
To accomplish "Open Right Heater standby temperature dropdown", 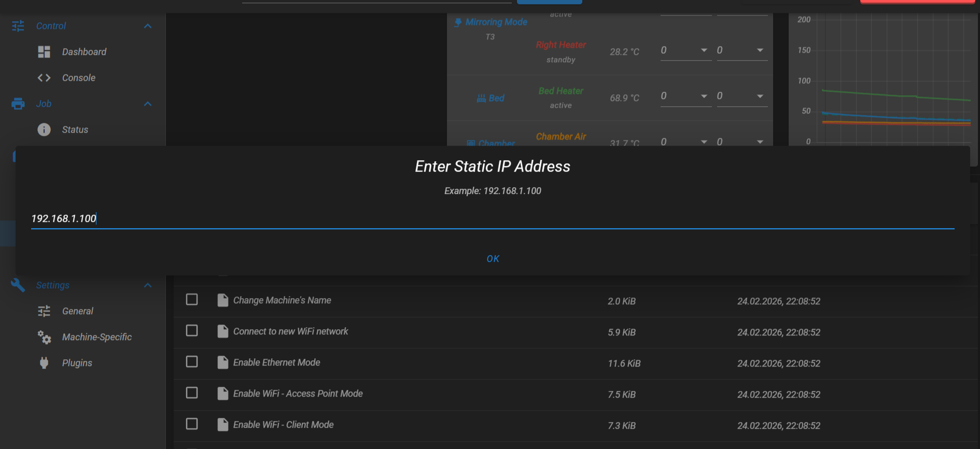I will point(760,50).
